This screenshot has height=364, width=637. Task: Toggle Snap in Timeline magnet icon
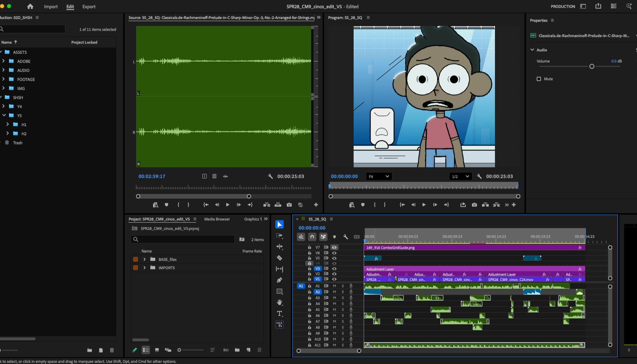(312, 237)
